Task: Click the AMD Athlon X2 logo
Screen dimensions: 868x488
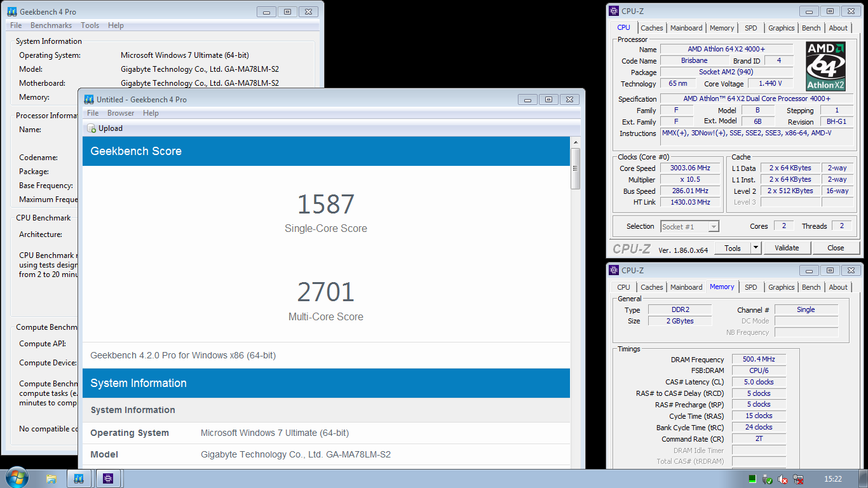Action: (825, 66)
